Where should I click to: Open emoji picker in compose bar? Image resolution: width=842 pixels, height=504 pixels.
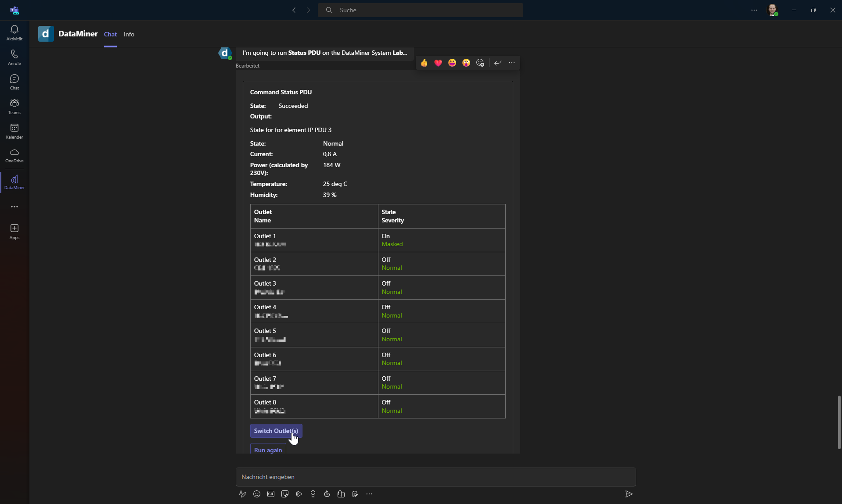[257, 494]
